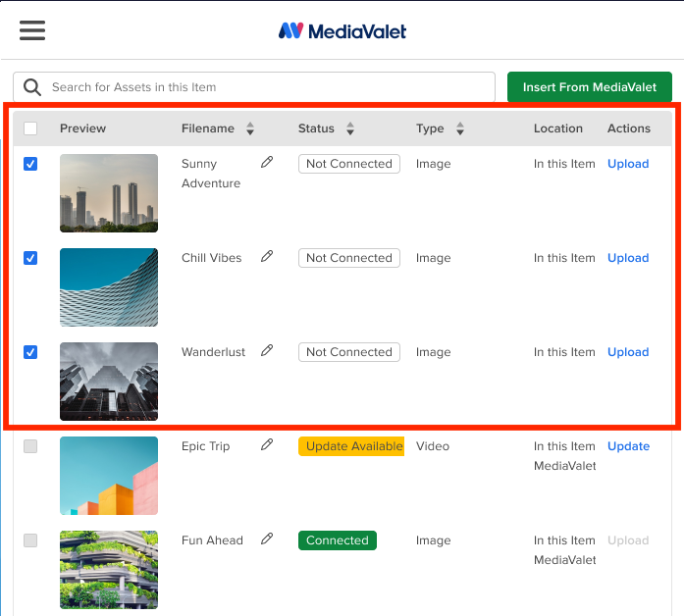Click the MediaValet location under Fun Ahead
The width and height of the screenshot is (684, 616).
tap(565, 560)
